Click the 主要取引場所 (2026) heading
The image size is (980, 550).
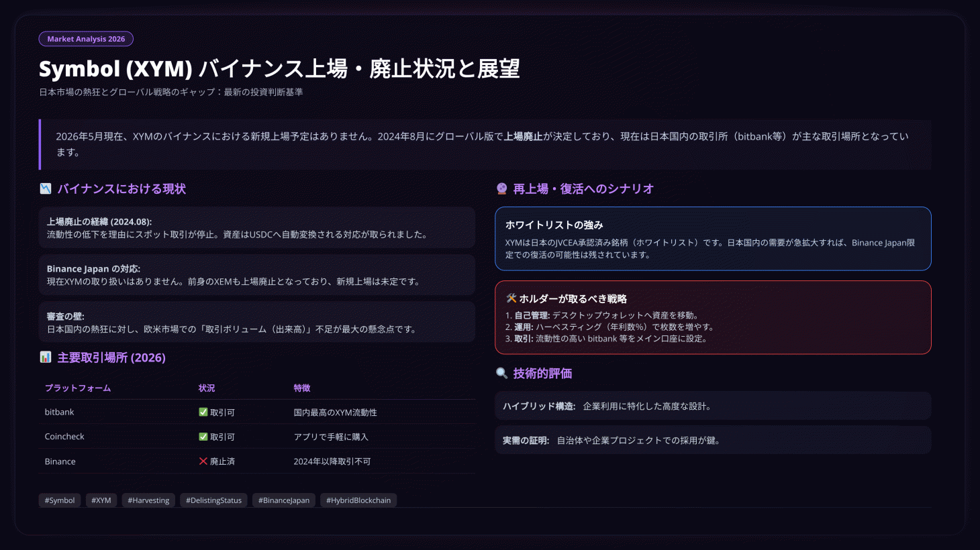111,357
